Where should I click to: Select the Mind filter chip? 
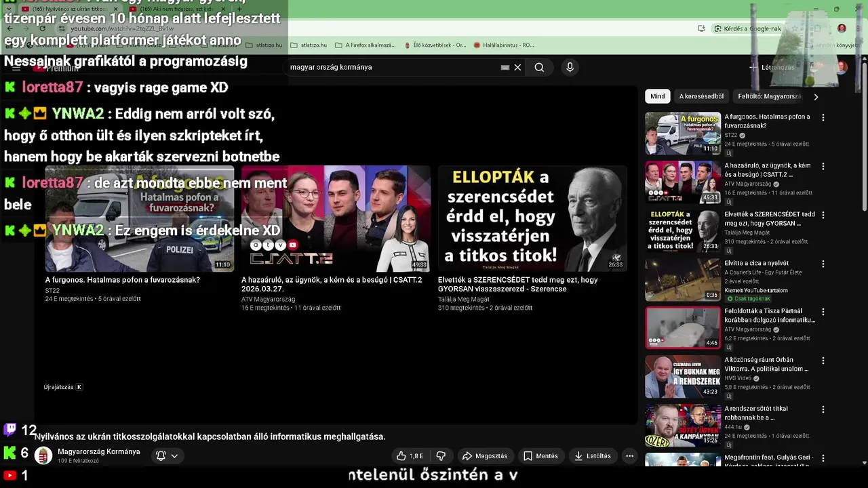point(658,96)
